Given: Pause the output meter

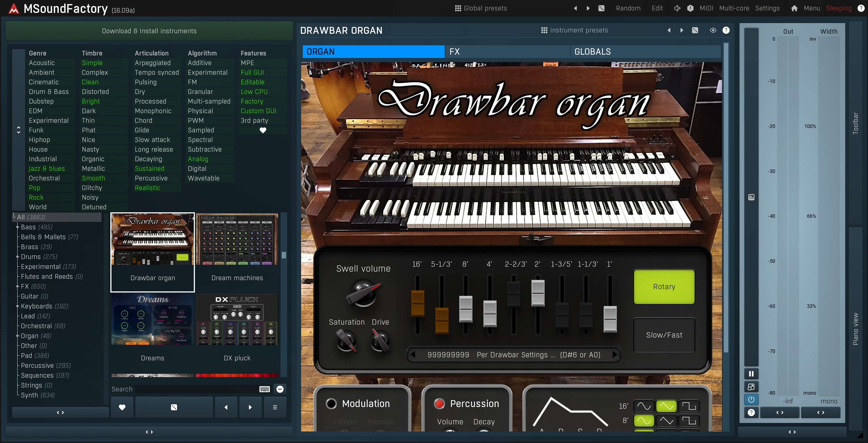Looking at the screenshot, I should tap(751, 374).
